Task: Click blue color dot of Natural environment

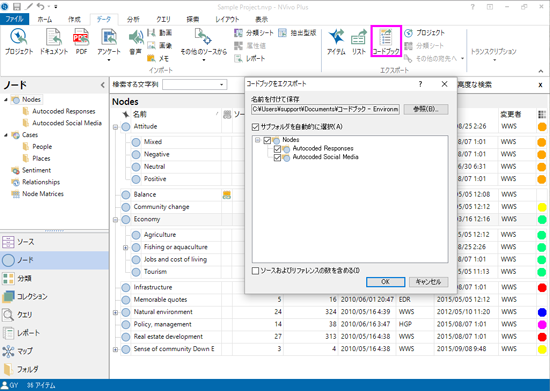Action: pyautogui.click(x=542, y=312)
